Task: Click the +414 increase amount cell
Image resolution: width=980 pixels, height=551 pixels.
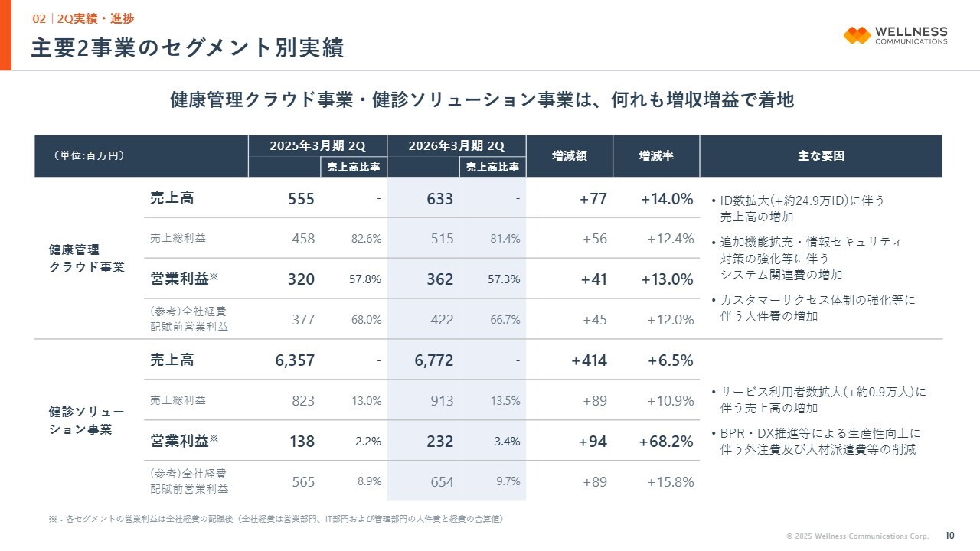Action: [x=589, y=360]
